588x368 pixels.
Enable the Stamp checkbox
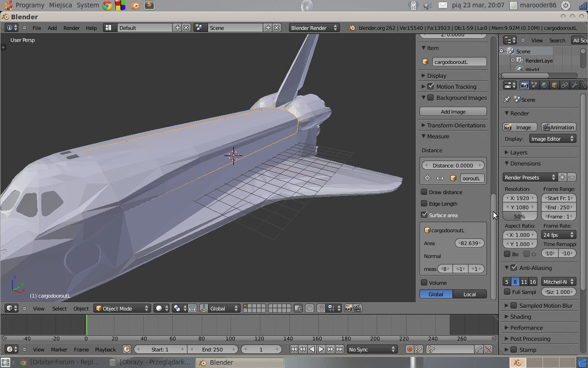pos(514,350)
